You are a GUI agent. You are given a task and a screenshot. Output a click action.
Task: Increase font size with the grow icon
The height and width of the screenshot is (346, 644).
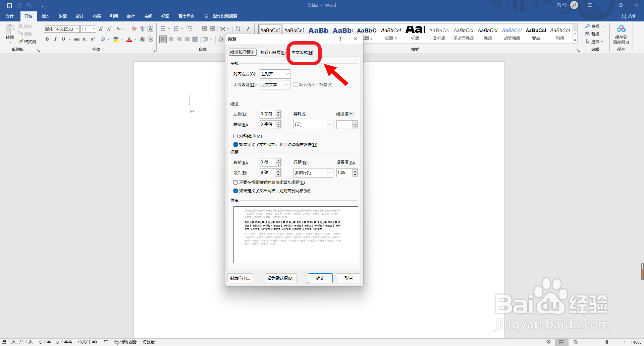[101, 29]
